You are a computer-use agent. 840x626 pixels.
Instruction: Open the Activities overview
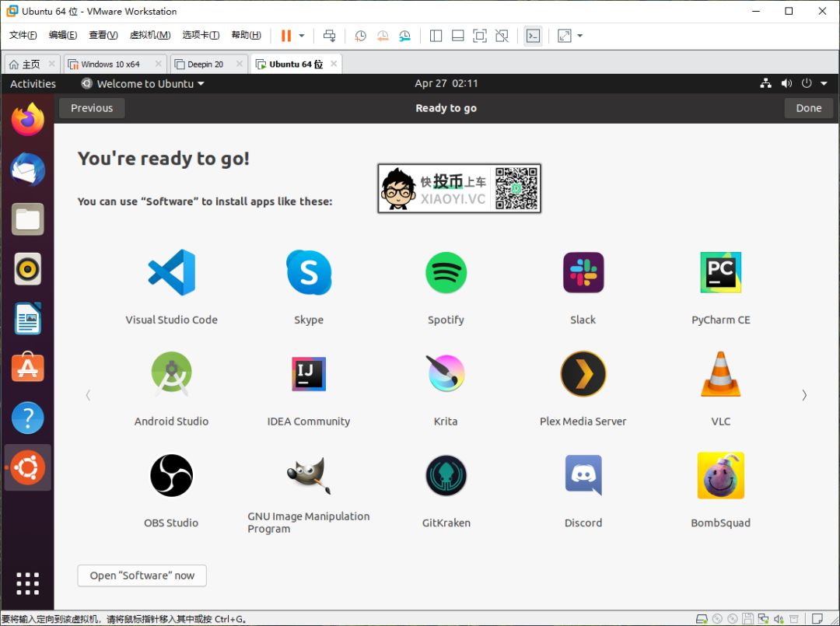[33, 83]
